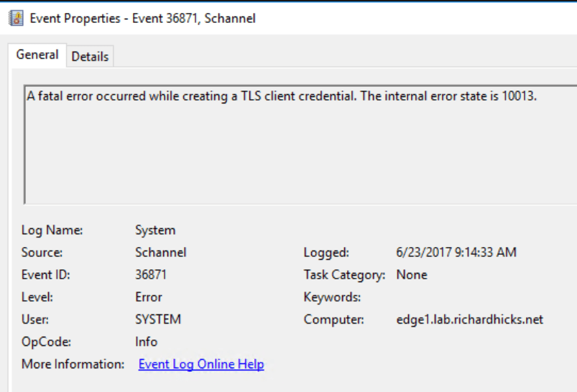Screen dimensions: 577x392
Task: Switch to the General tab
Action: [x=37, y=55]
